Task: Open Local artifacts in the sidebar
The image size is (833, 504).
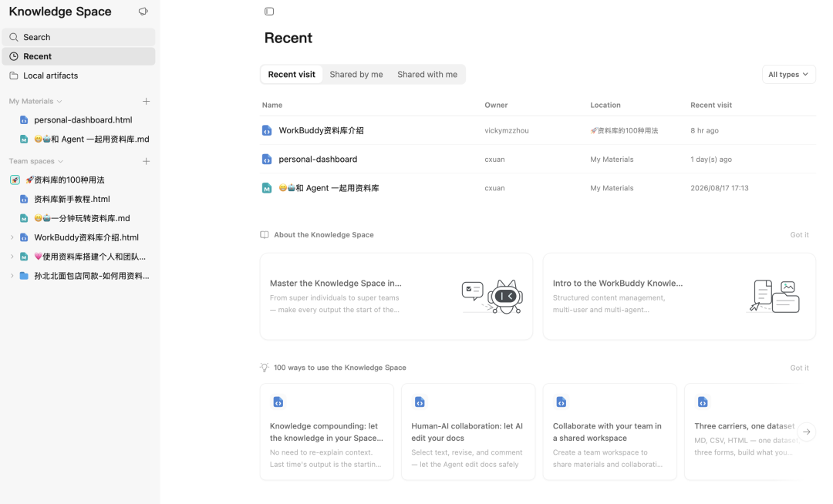Action: pyautogui.click(x=79, y=76)
